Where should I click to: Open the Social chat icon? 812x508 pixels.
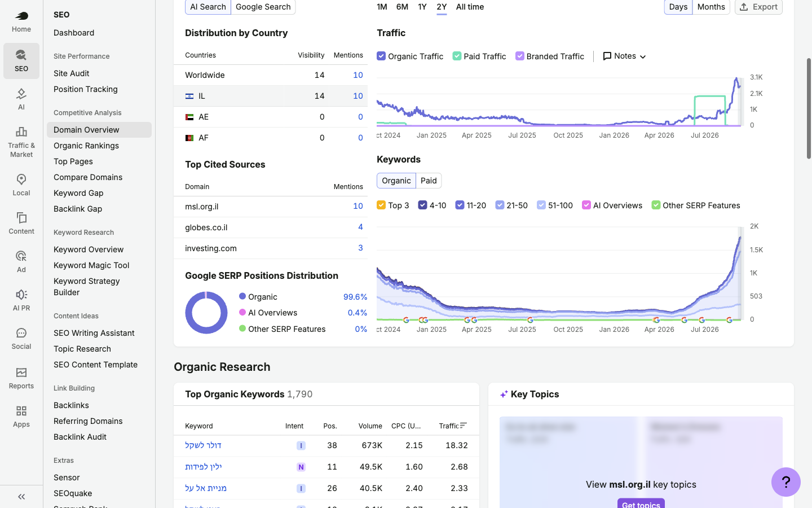[x=21, y=333]
